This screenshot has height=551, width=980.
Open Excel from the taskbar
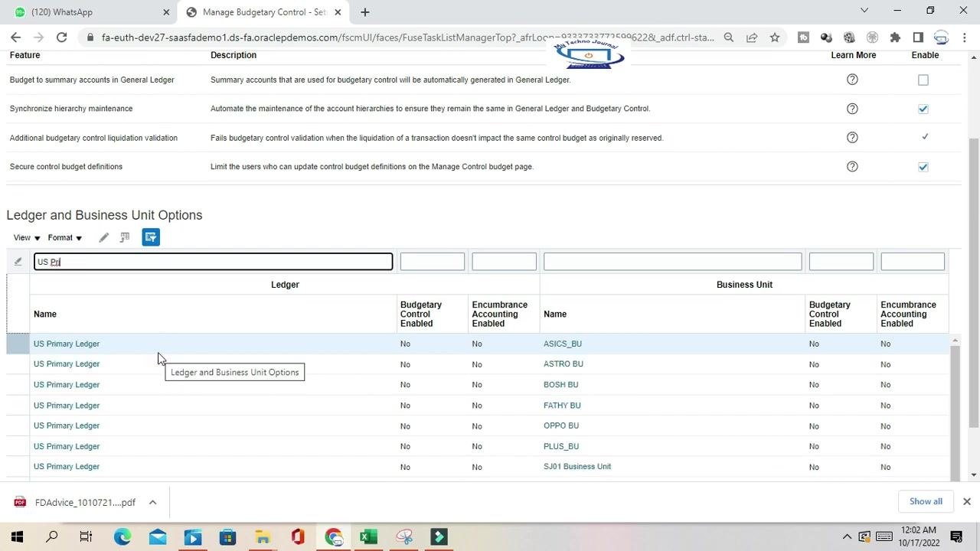point(368,536)
